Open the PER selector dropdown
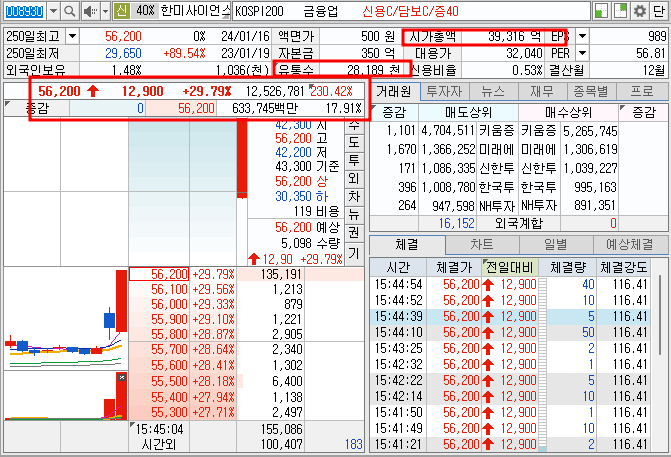Viewport: 671px width, 457px height. 582,53
